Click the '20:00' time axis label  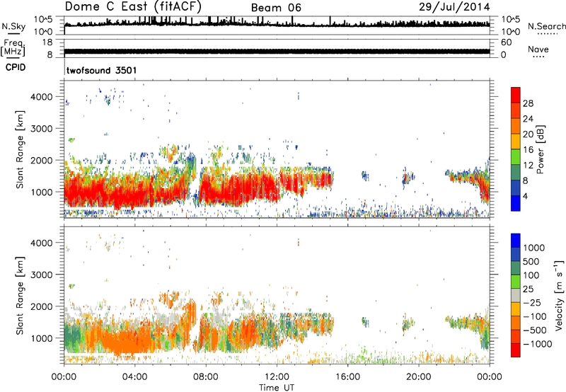(x=419, y=377)
